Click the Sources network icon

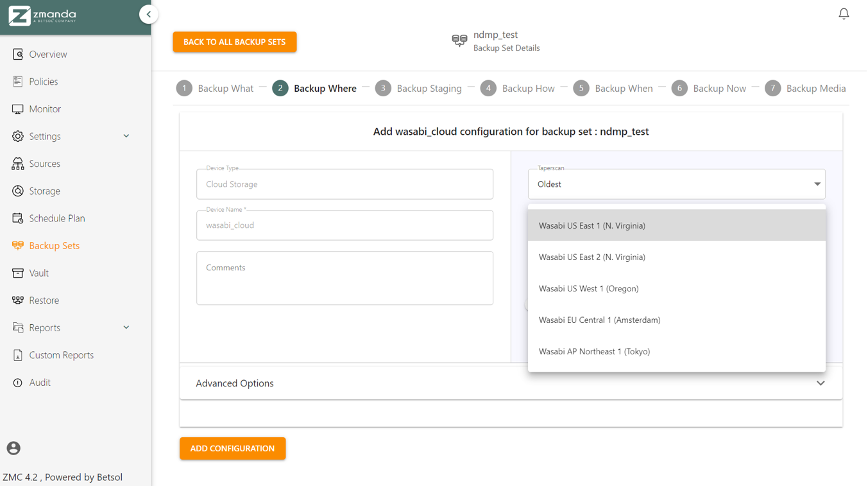18,164
